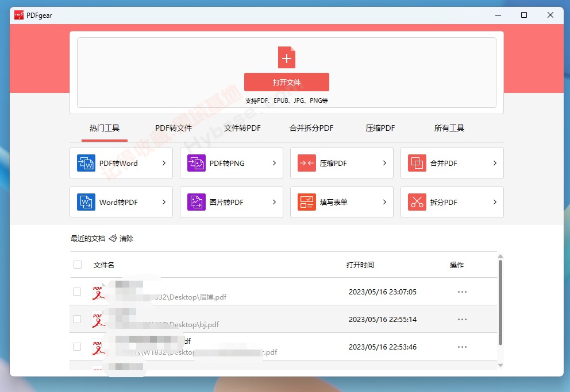This screenshot has height=392, width=570.
Task: Click the 拆分PDF scissors icon
Action: coord(417,202)
